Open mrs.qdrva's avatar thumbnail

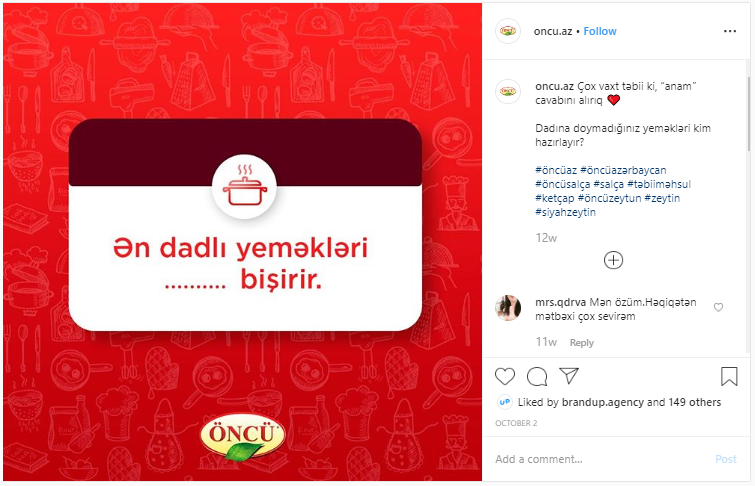pos(508,308)
